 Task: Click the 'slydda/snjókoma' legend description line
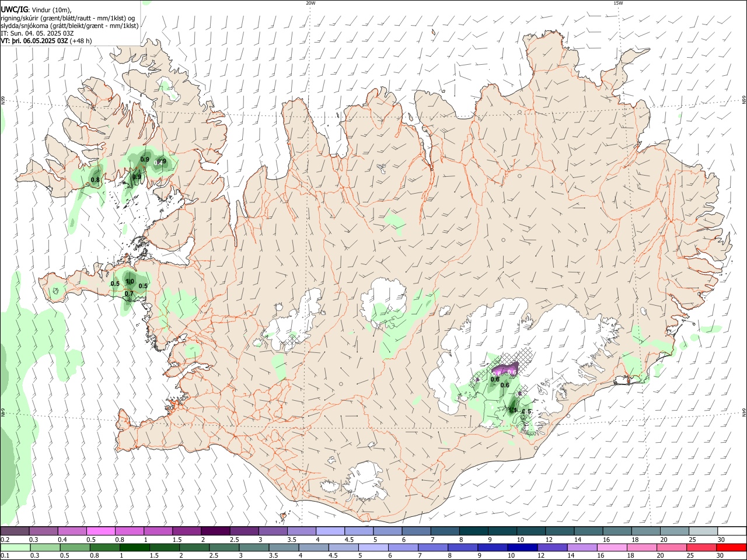click(x=69, y=26)
